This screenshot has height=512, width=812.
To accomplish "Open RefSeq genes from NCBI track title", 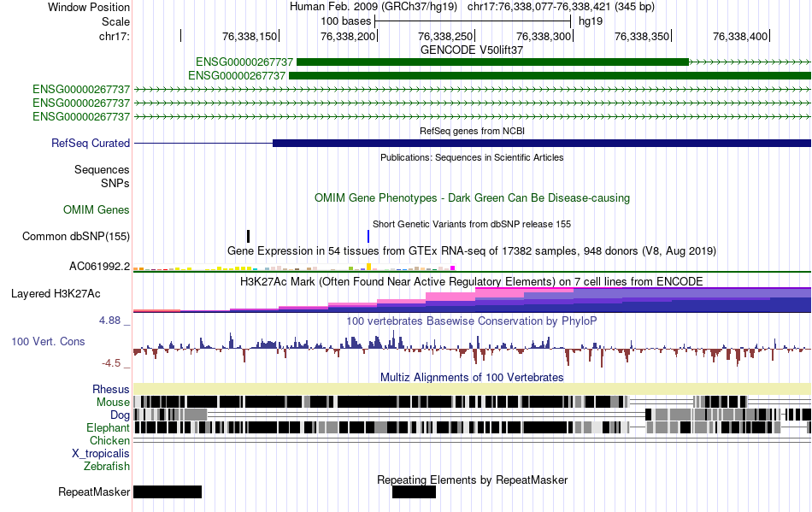I will pos(472,131).
